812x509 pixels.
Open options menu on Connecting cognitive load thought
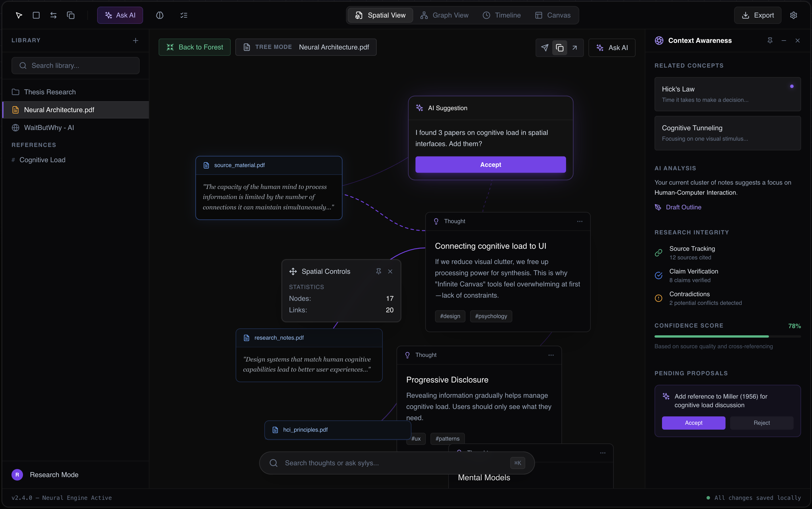580,221
